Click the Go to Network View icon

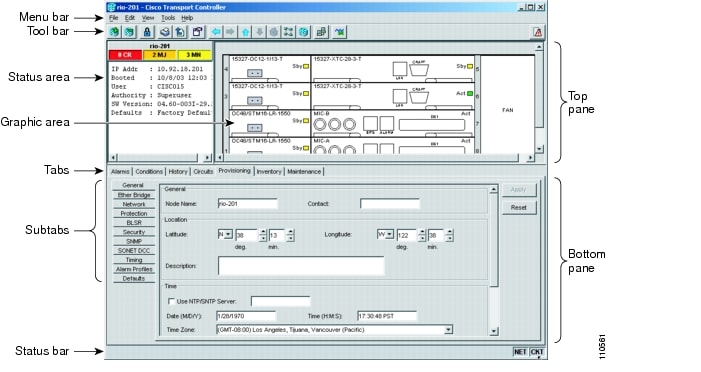(288, 32)
